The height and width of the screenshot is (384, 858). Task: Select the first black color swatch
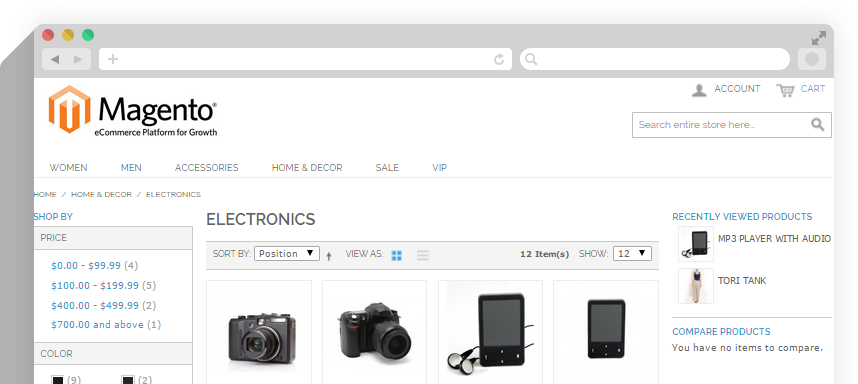[x=57, y=380]
